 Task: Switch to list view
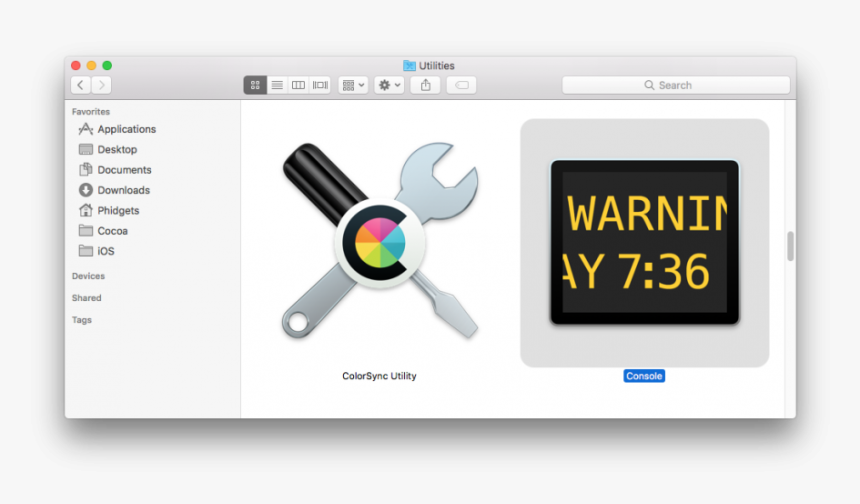277,85
